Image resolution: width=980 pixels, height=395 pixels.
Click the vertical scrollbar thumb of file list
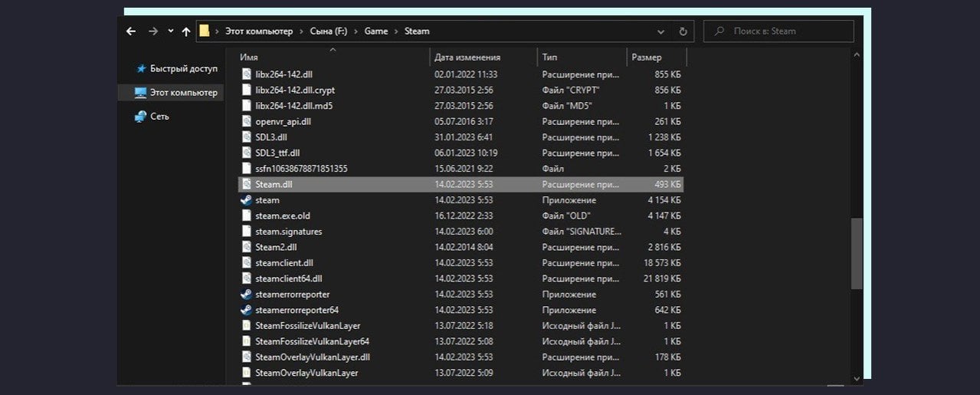pyautogui.click(x=857, y=253)
